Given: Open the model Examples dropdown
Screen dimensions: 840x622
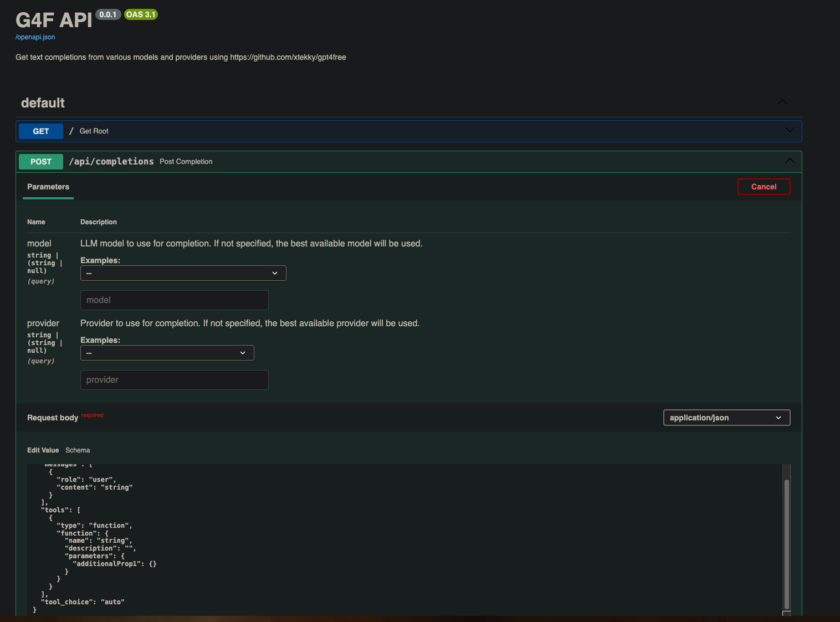Looking at the screenshot, I should [x=183, y=273].
